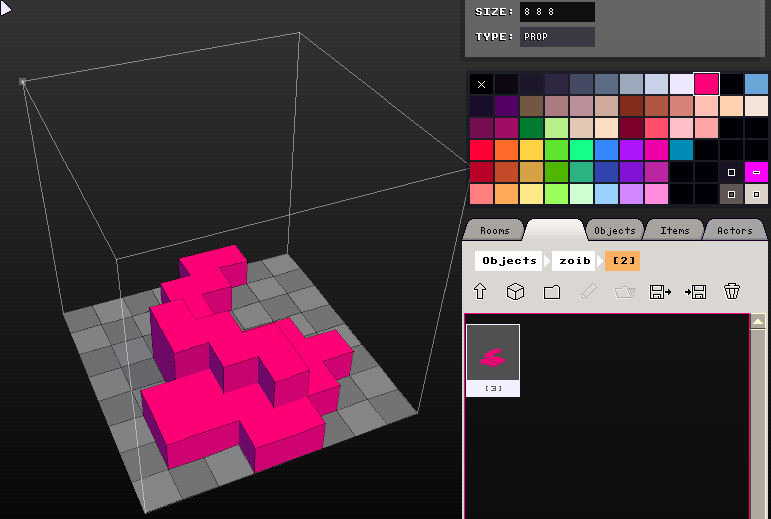Pick the sea green swatch
Viewport: 771px width, 519px height.
point(581,172)
